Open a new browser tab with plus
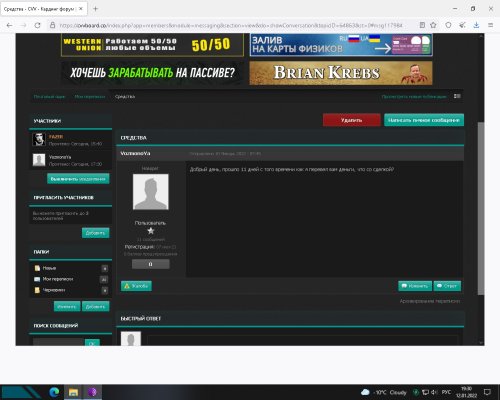Screen dimensions: 500x400 (95, 9)
